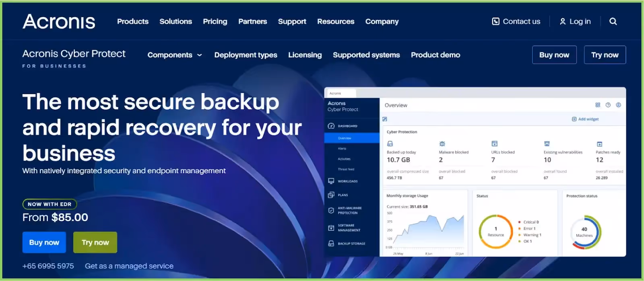This screenshot has width=644, height=281.
Task: Click the Acronis Cyber Protect product title
Action: (74, 54)
